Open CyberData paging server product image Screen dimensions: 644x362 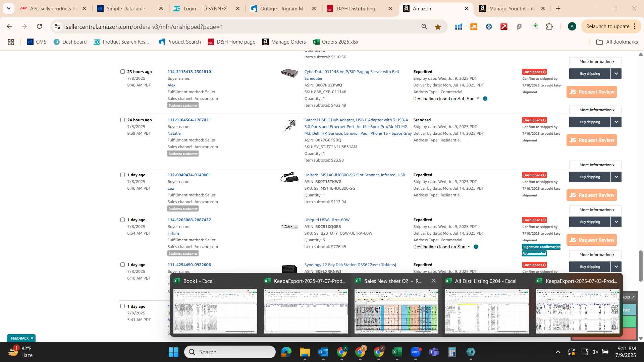(289, 73)
